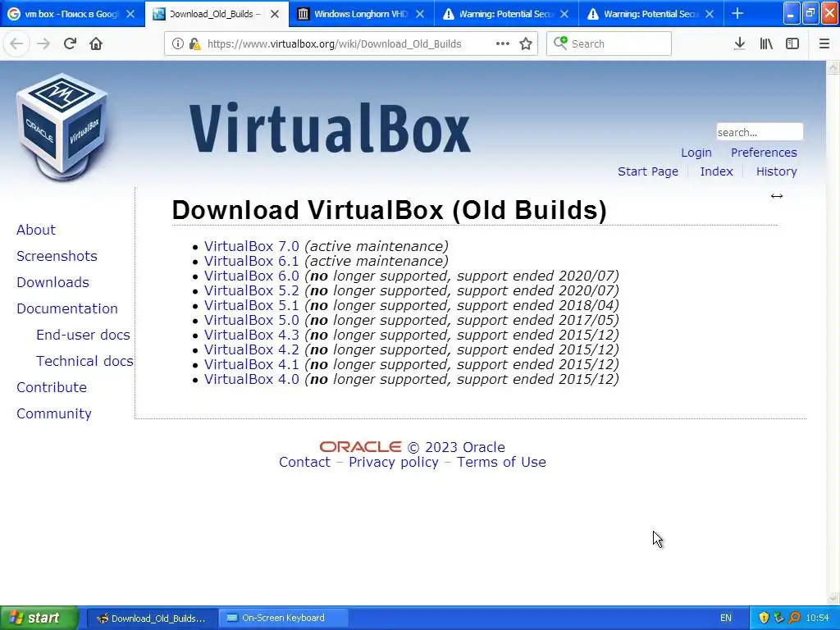
Task: Open the Technical docs link
Action: (x=84, y=361)
